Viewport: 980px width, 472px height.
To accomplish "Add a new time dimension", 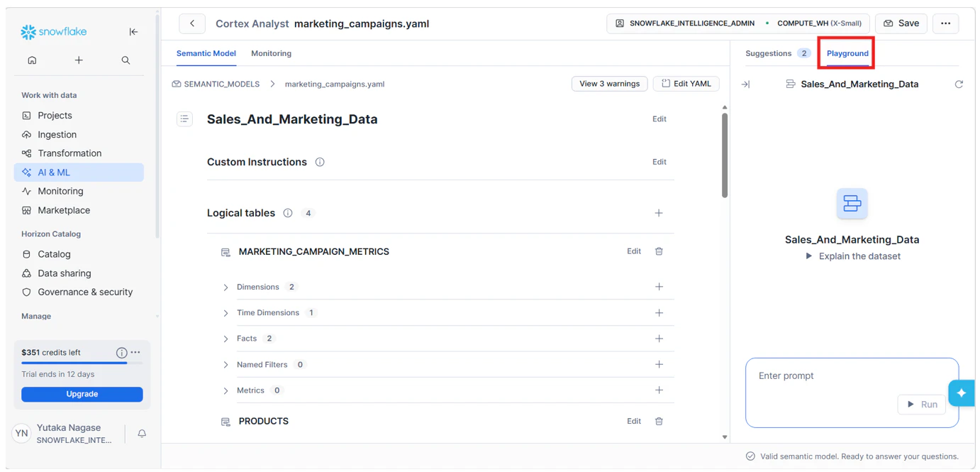I will 659,313.
